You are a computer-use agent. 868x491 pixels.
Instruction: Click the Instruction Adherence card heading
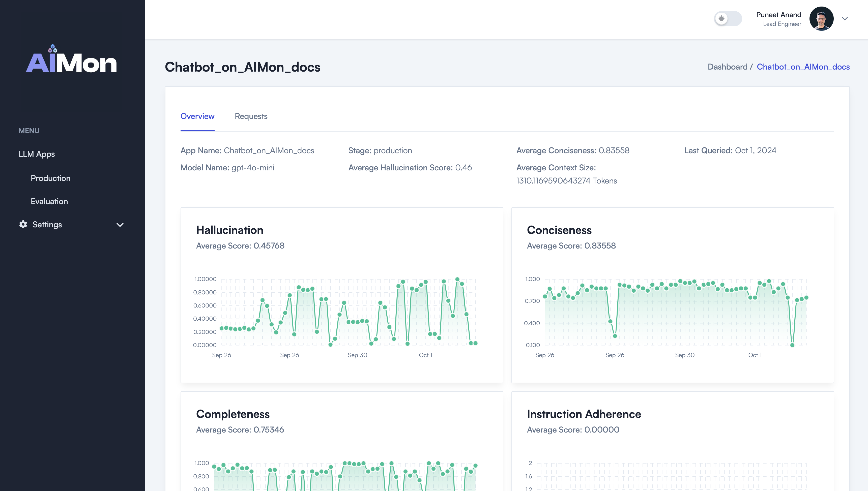pos(584,414)
